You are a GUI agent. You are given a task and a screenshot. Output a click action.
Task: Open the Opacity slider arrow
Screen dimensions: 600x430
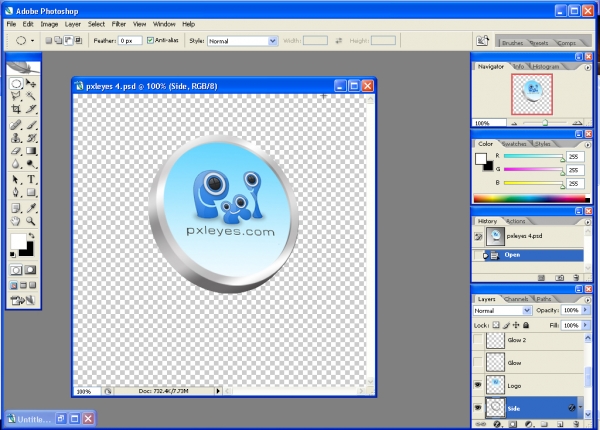[585, 310]
